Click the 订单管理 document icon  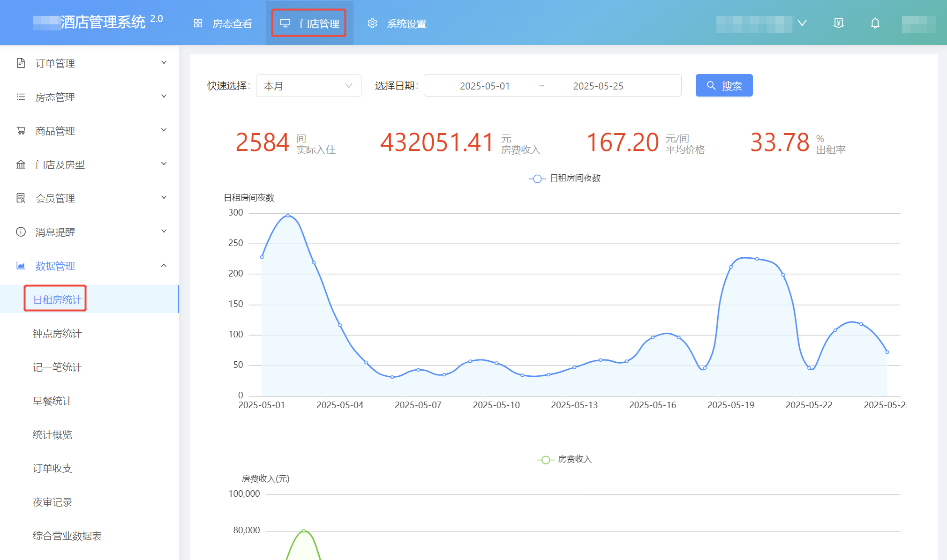(x=21, y=63)
